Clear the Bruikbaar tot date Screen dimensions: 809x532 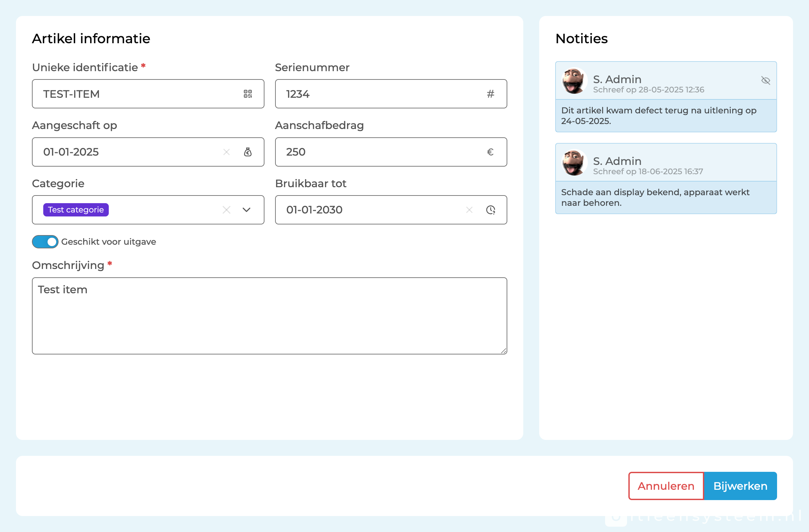pos(469,210)
